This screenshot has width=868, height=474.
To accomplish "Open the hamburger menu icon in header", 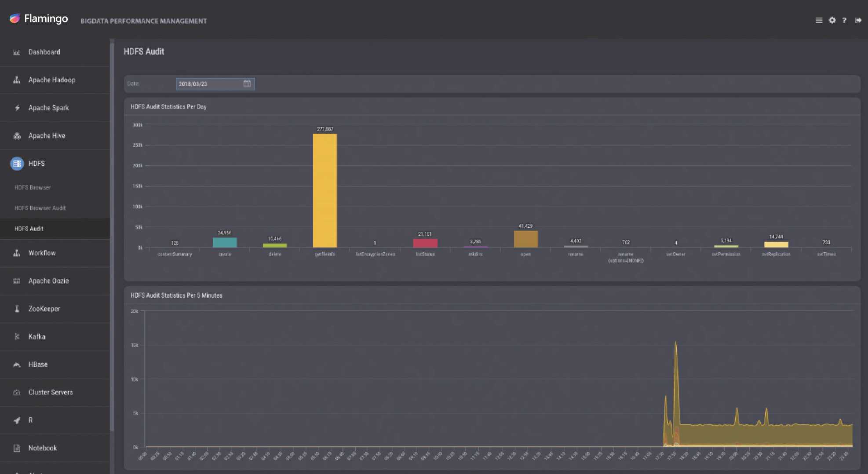I will point(819,20).
